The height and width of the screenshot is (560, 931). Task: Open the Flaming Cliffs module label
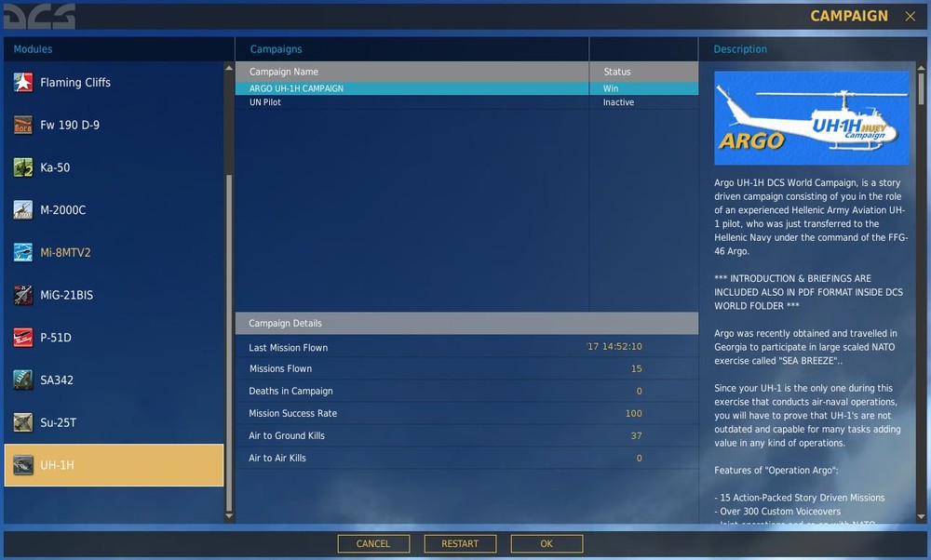pos(75,83)
